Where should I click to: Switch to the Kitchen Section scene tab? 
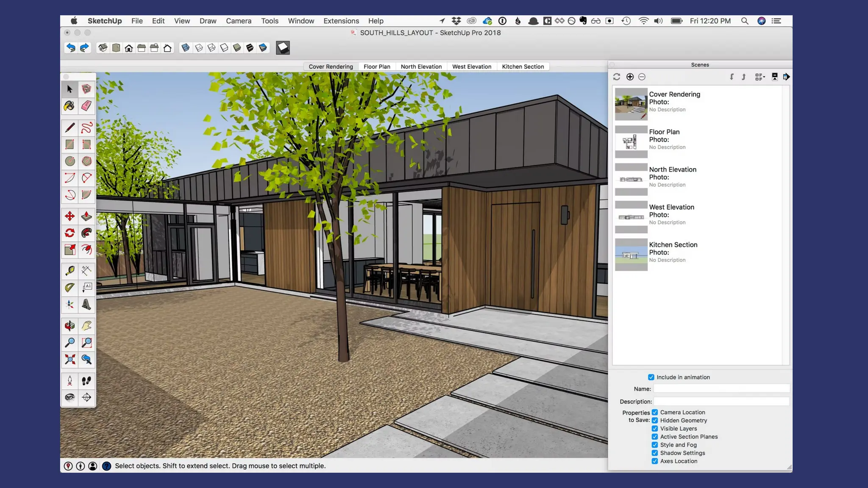523,67
